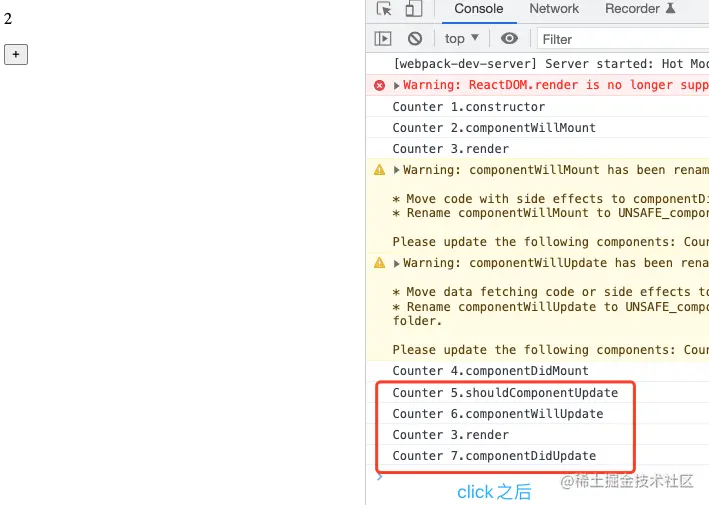
Task: Expand the componentWillMount warning message
Action: pyautogui.click(x=397, y=170)
